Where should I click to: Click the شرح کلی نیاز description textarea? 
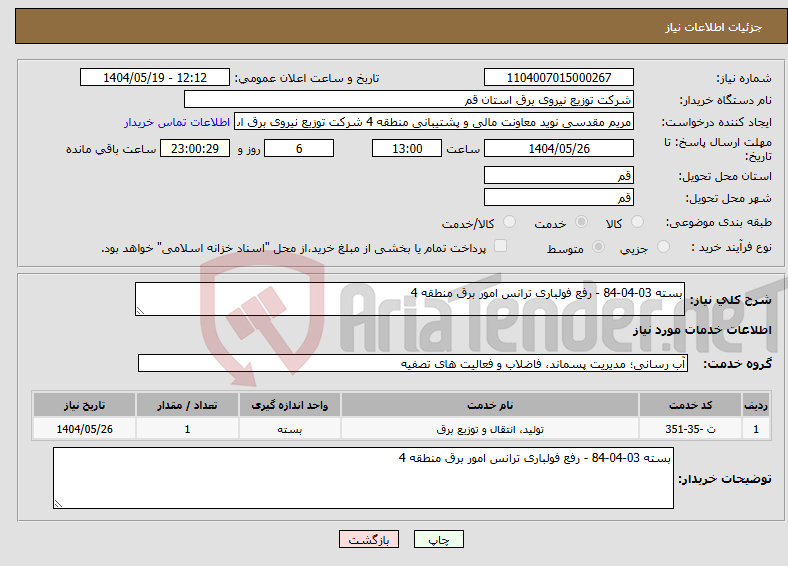pyautogui.click(x=410, y=299)
